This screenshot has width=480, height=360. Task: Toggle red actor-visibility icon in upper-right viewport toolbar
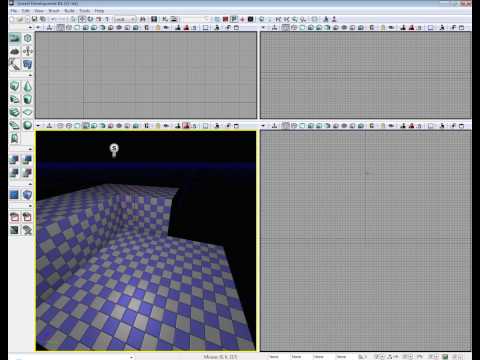click(x=412, y=28)
